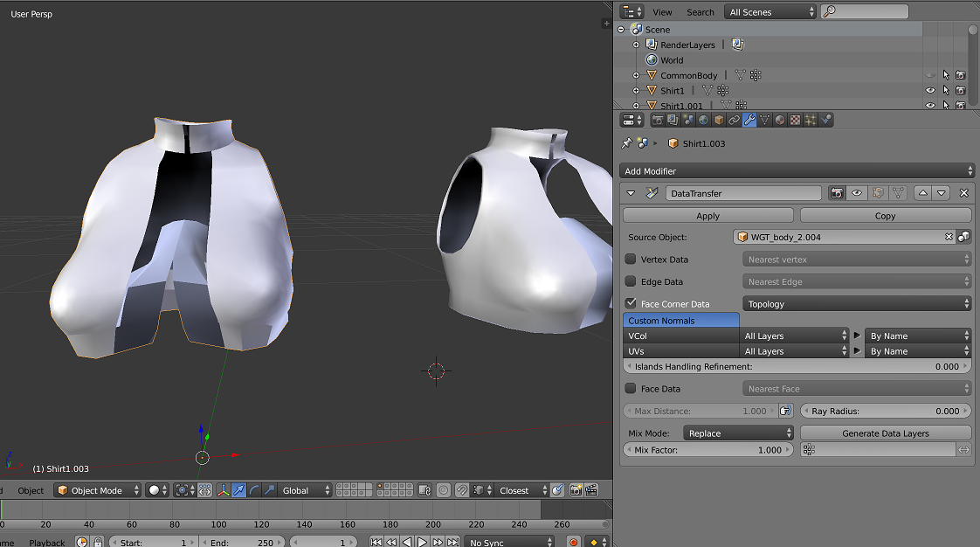Open the World properties globe icon
Viewport: 980px width, 547px height.
[704, 120]
